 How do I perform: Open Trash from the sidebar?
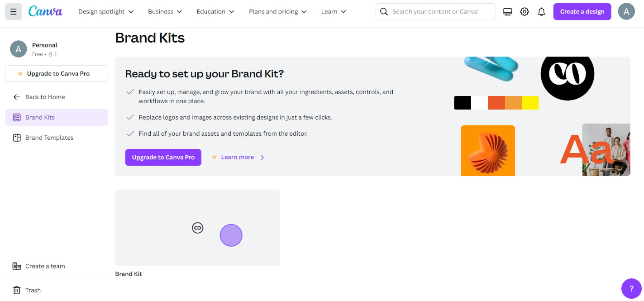(33, 290)
